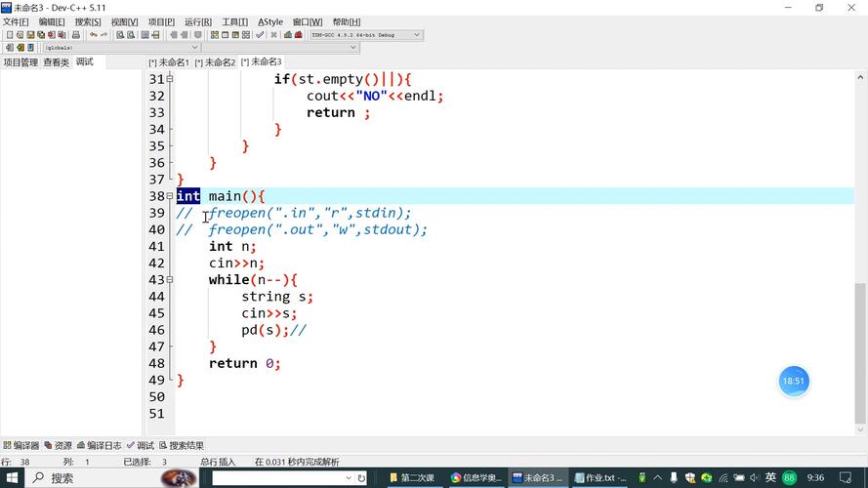Click the Unindent toolbar icon
868x488 pixels.
[x=184, y=35]
